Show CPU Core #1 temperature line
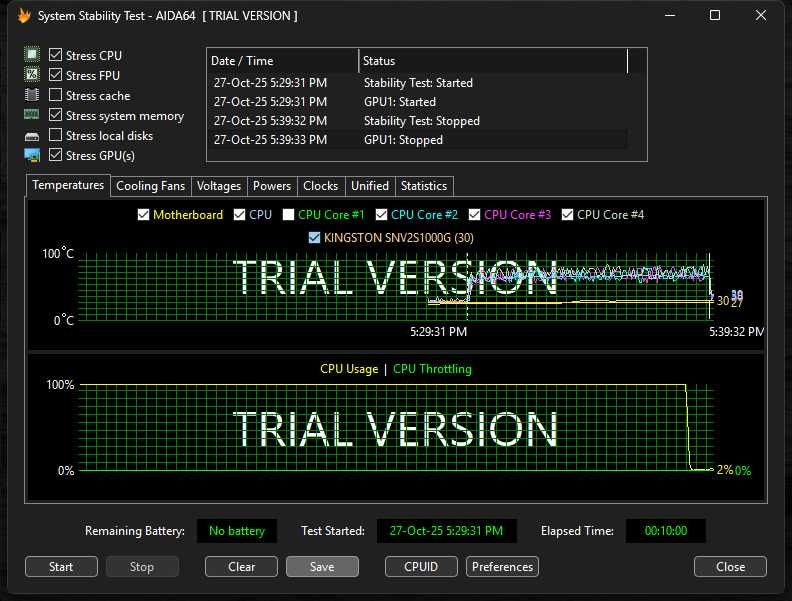Viewport: 792px width, 601px height. click(x=288, y=215)
